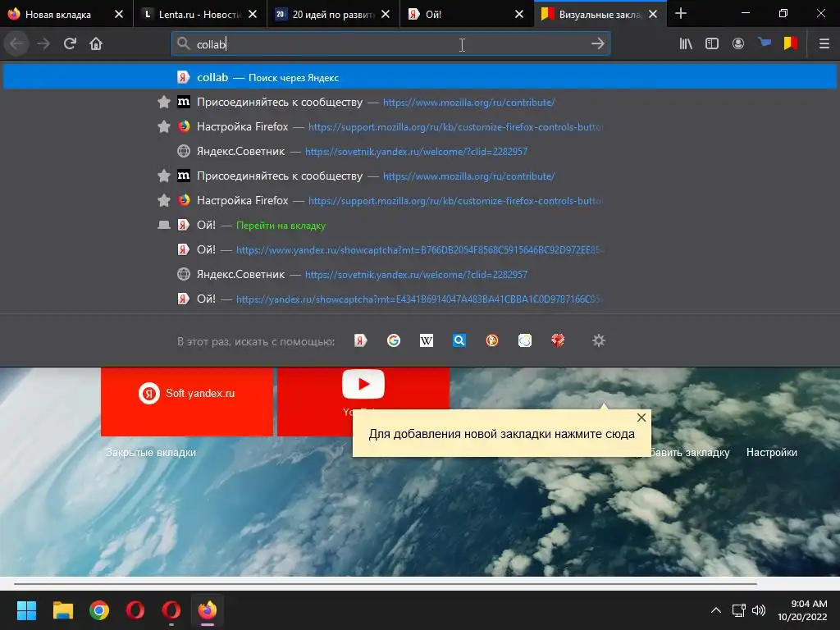Viewport: 840px width, 630px height.
Task: Click the Back navigation arrow
Action: pyautogui.click(x=16, y=43)
